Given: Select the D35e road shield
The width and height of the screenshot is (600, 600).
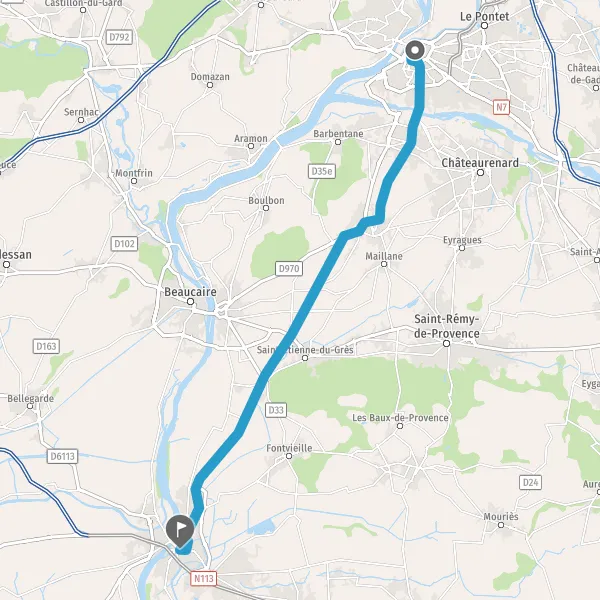Looking at the screenshot, I should click(x=322, y=171).
